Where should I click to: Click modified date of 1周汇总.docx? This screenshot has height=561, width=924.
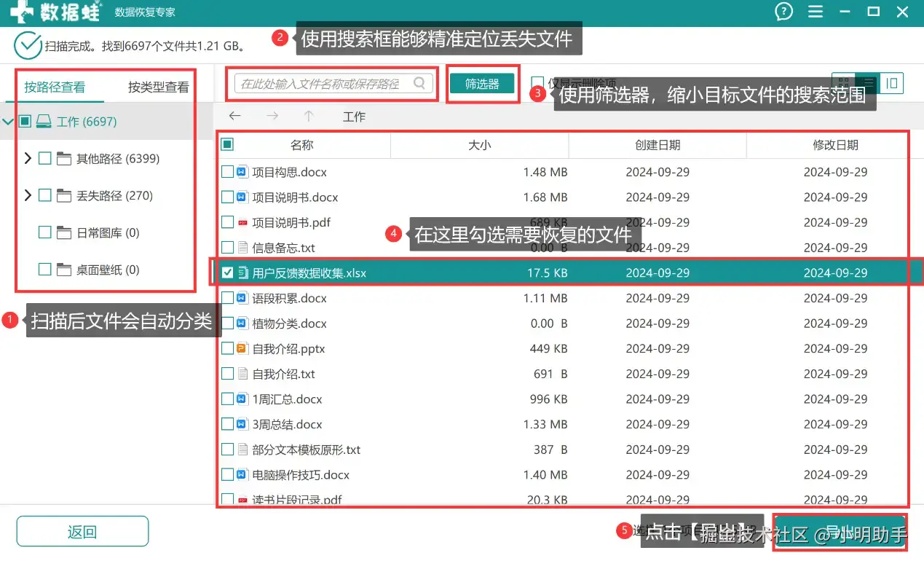click(835, 399)
